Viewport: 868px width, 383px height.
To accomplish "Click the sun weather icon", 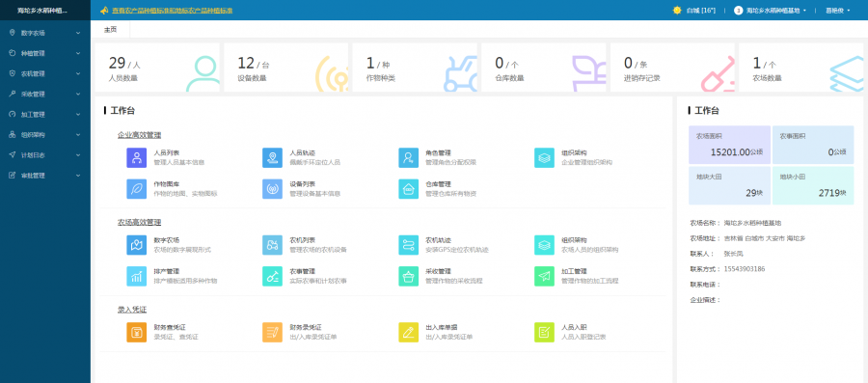I will 676,11.
